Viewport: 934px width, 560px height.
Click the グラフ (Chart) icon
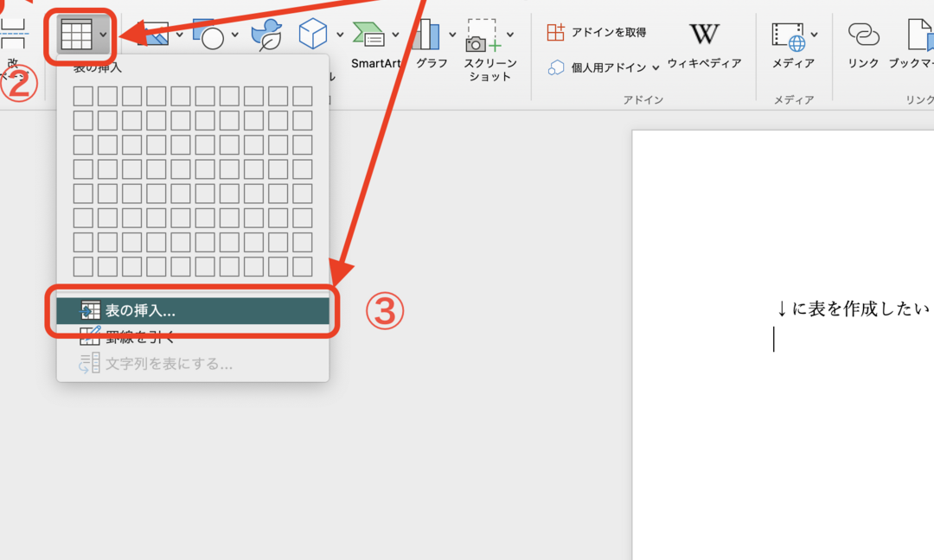point(430,39)
